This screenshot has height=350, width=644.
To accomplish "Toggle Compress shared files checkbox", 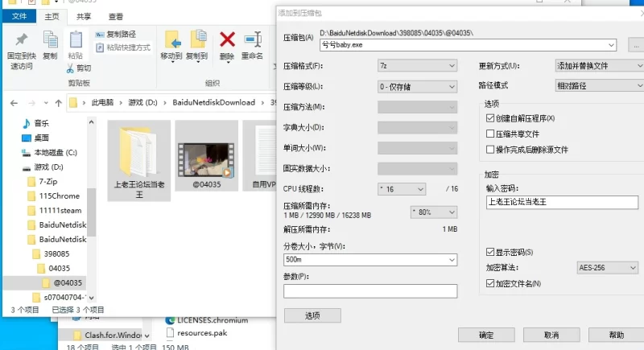I will coord(490,134).
